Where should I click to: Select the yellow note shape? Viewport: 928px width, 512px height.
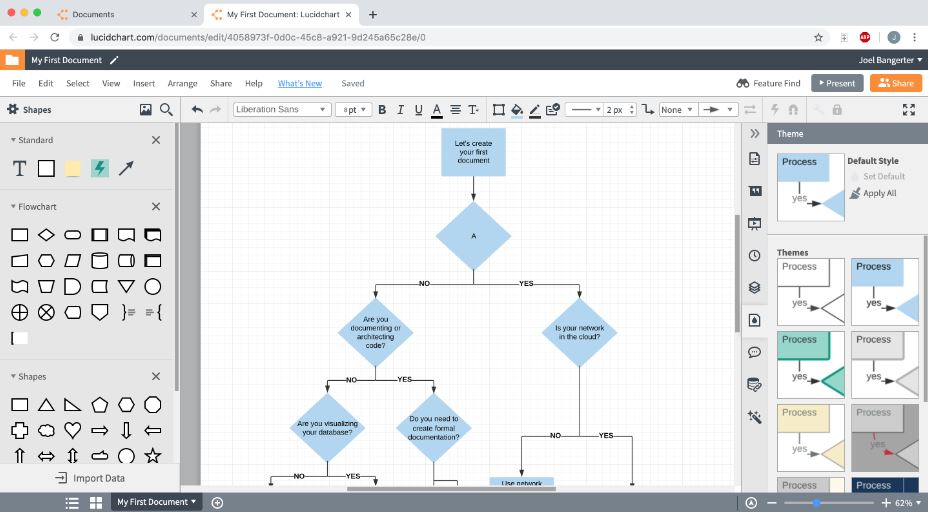(73, 169)
